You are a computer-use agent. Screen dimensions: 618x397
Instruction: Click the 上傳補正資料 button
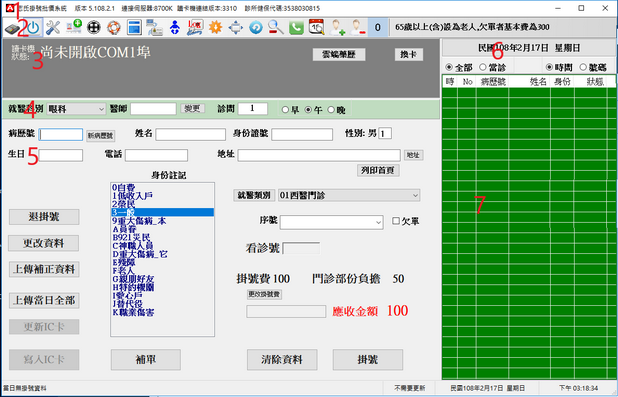click(x=44, y=269)
